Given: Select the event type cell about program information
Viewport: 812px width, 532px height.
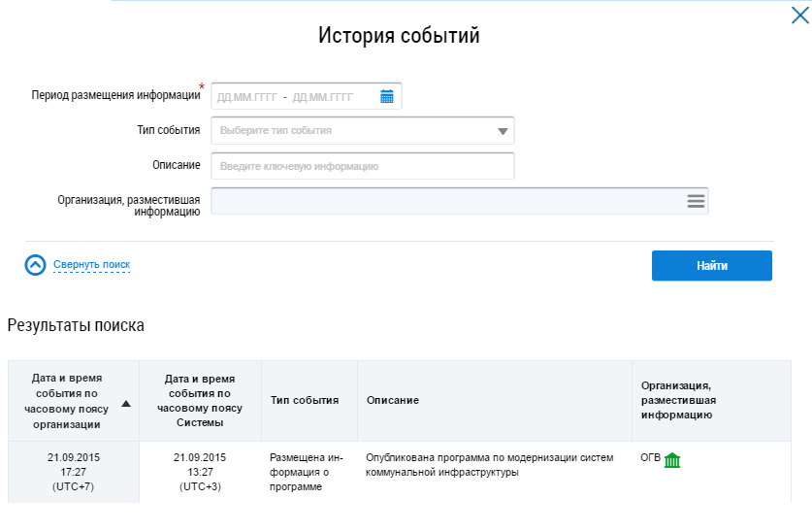Looking at the screenshot, I should [306, 471].
